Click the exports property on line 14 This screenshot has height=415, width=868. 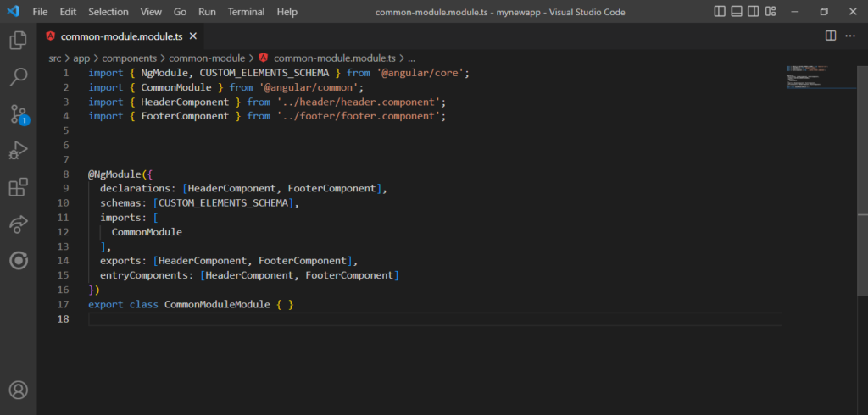pyautogui.click(x=120, y=261)
